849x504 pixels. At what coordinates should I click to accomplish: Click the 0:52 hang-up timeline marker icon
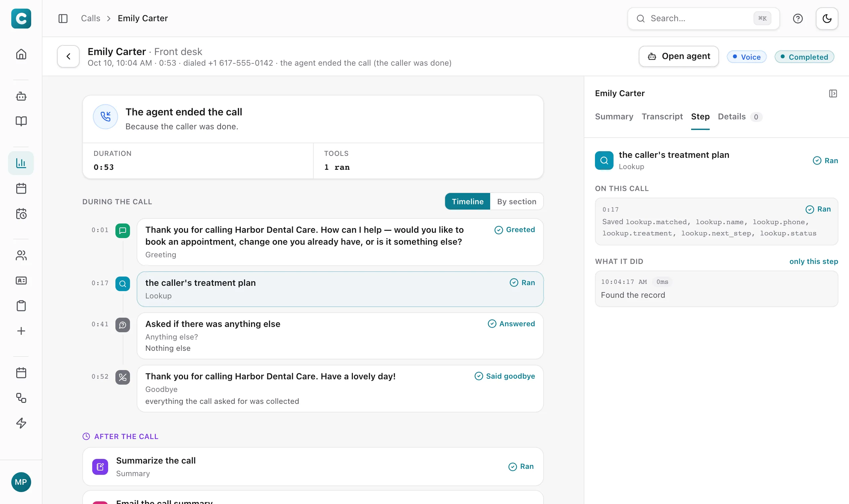[x=123, y=377]
